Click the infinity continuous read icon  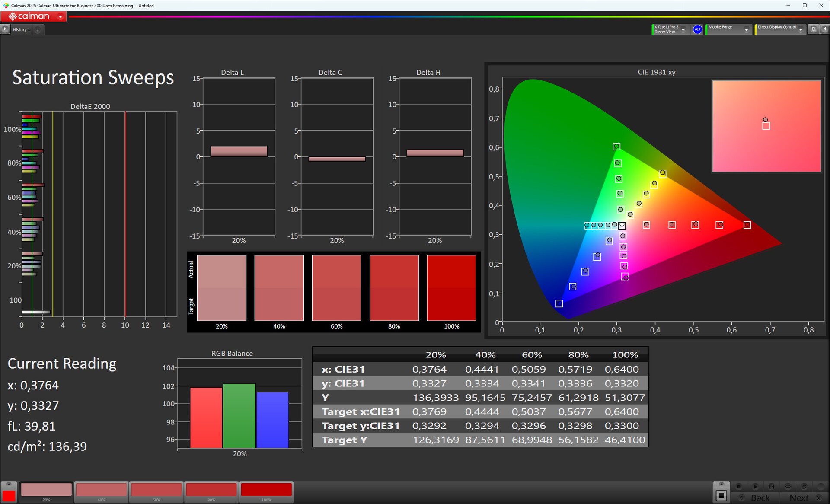[788, 486]
